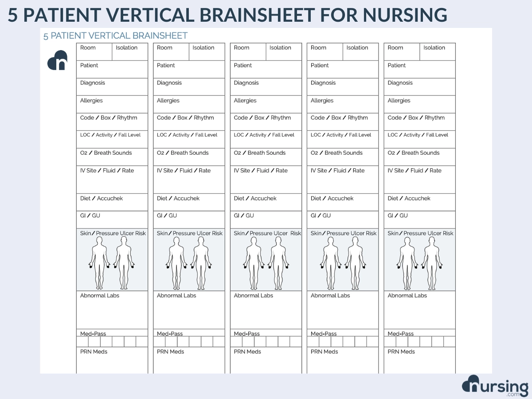Click the nursing.com logo in bottom corner
The height and width of the screenshot is (399, 532).
click(x=495, y=386)
